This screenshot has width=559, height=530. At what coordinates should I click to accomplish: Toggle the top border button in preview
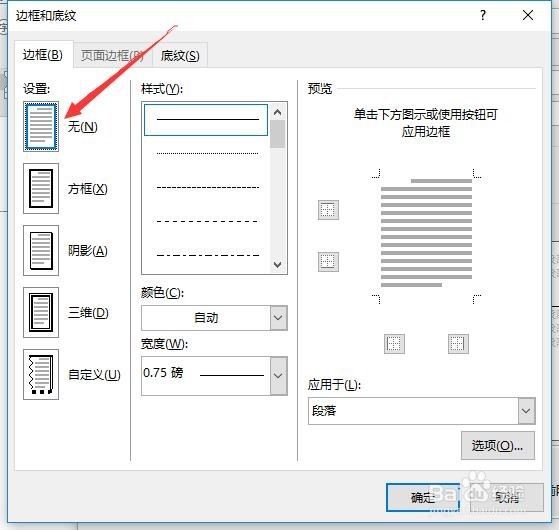(328, 210)
